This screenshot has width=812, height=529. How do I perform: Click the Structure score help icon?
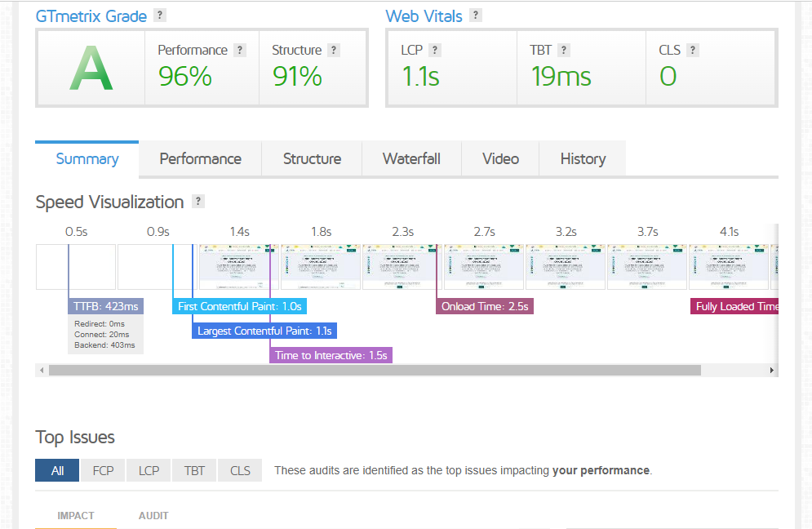(x=333, y=49)
